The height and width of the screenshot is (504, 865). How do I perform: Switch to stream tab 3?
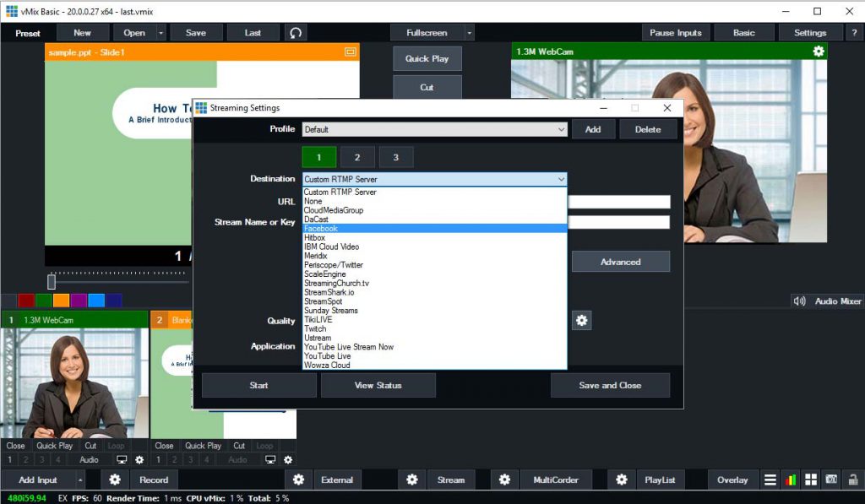tap(395, 157)
